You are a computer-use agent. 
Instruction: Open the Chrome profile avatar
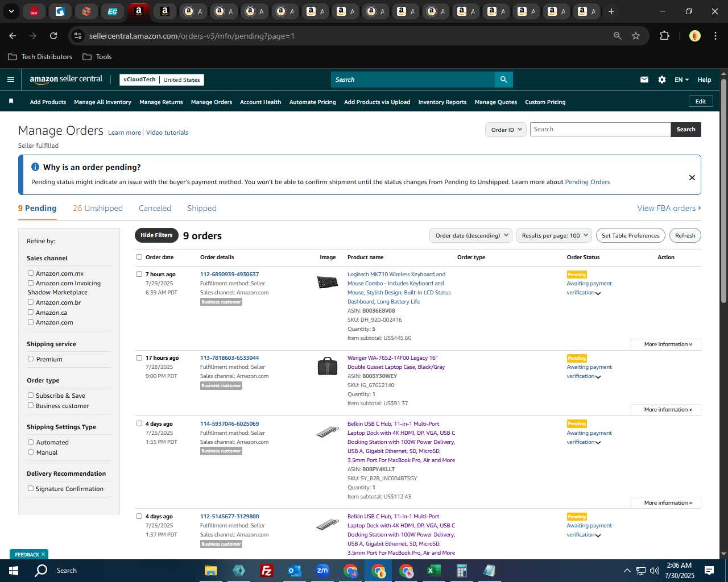click(x=695, y=36)
